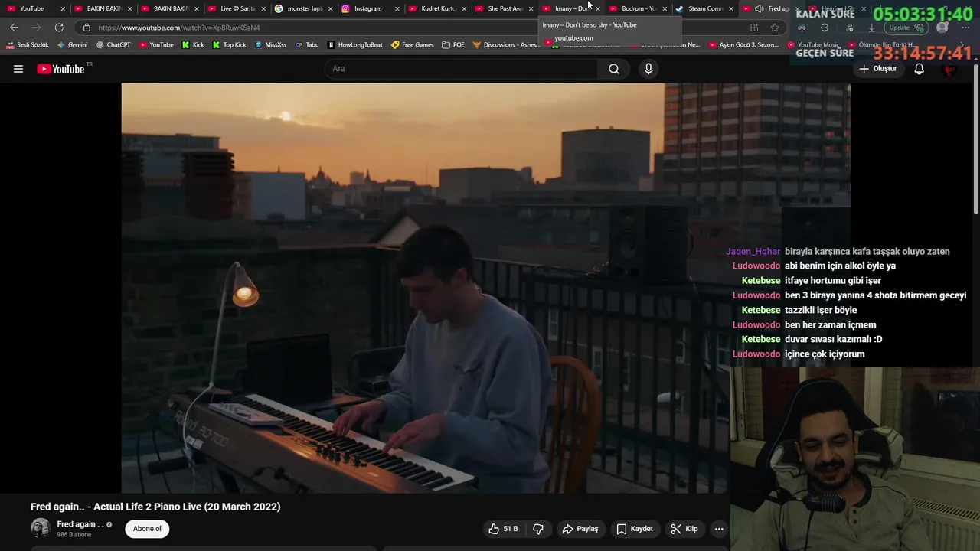
Task: Click the Kaydet save button
Action: click(635, 529)
